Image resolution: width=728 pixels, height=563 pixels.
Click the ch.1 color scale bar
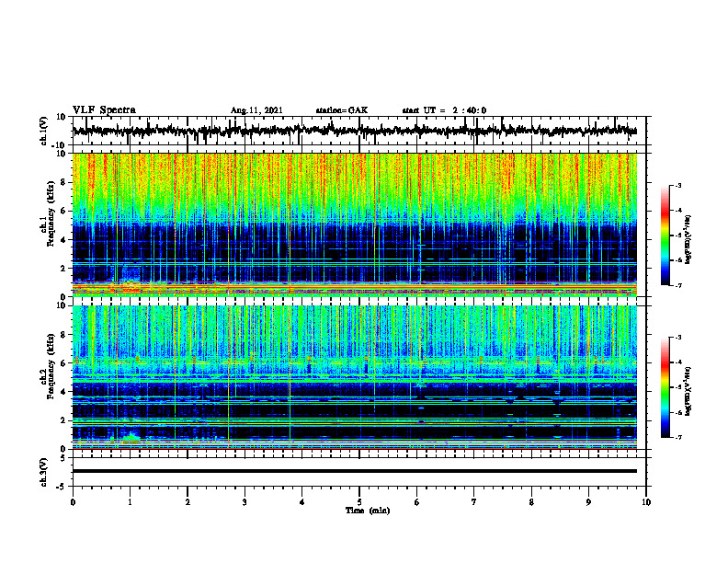(x=665, y=236)
